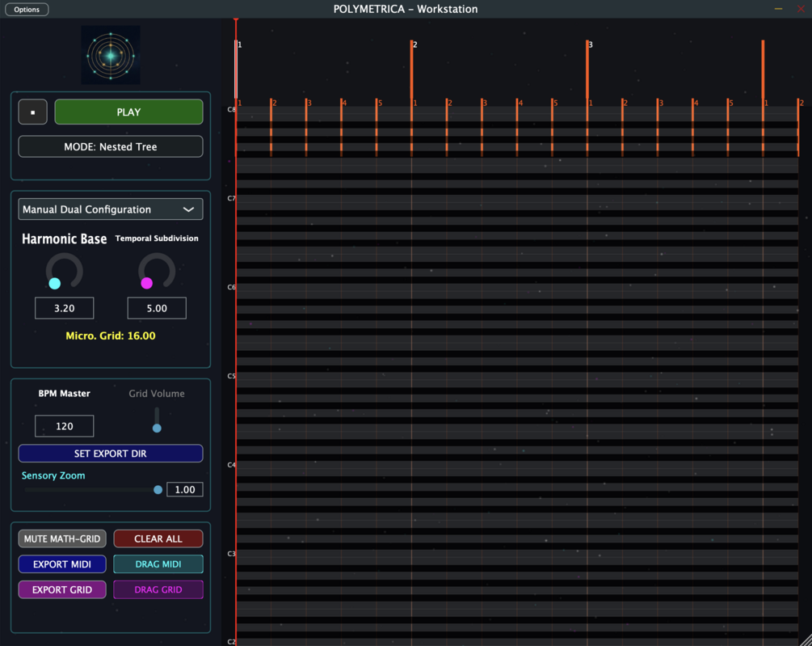Click SET EXPORT DIR button

pyautogui.click(x=111, y=454)
